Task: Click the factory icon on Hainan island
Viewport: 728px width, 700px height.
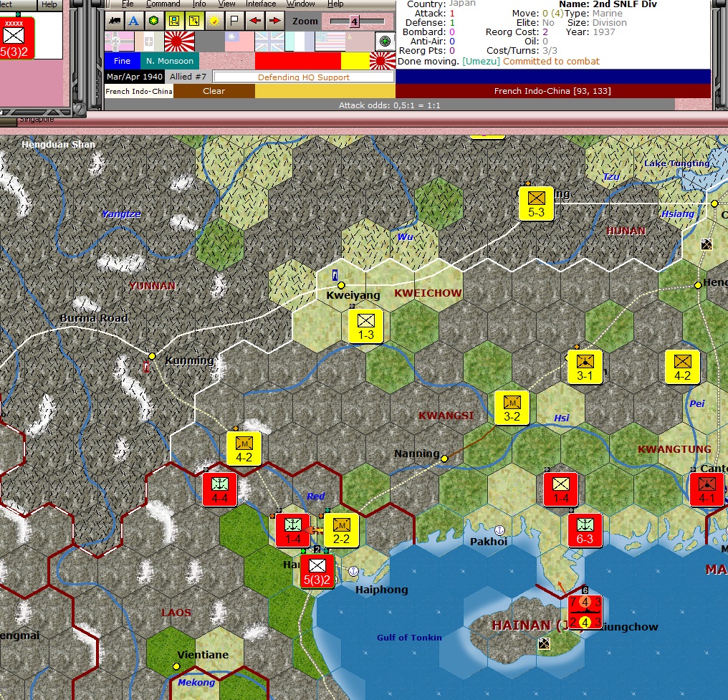Action: click(x=544, y=643)
